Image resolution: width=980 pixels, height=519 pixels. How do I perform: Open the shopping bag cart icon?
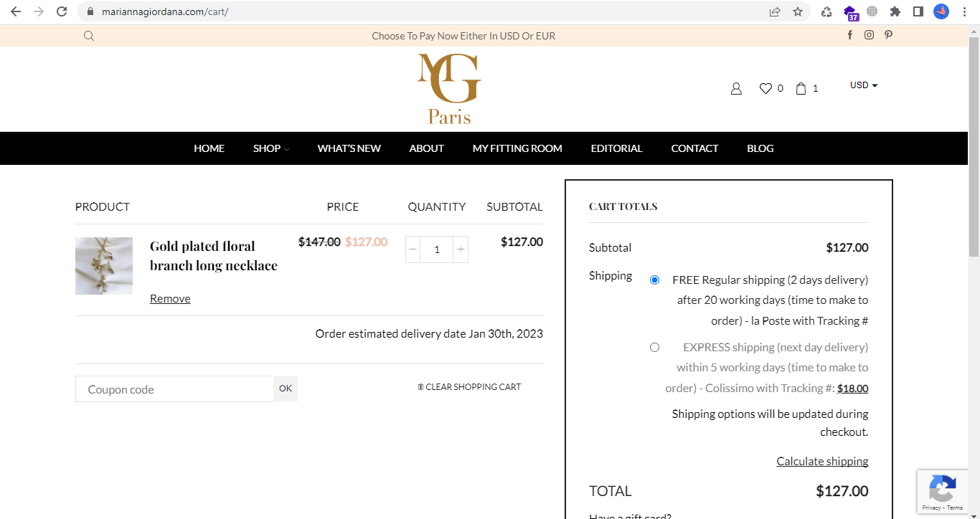click(801, 89)
